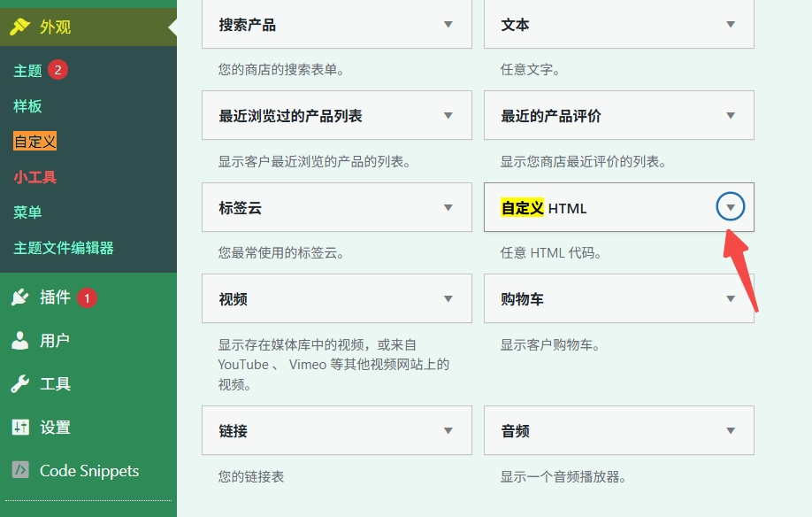Click the Plugins plug icon
Viewport: 812px width, 517px height.
click(x=19, y=297)
